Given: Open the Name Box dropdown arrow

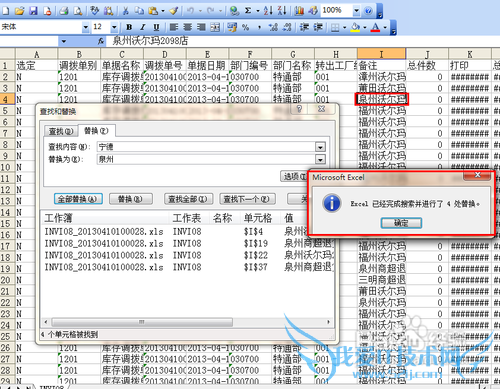Looking at the screenshot, I should tap(63, 42).
